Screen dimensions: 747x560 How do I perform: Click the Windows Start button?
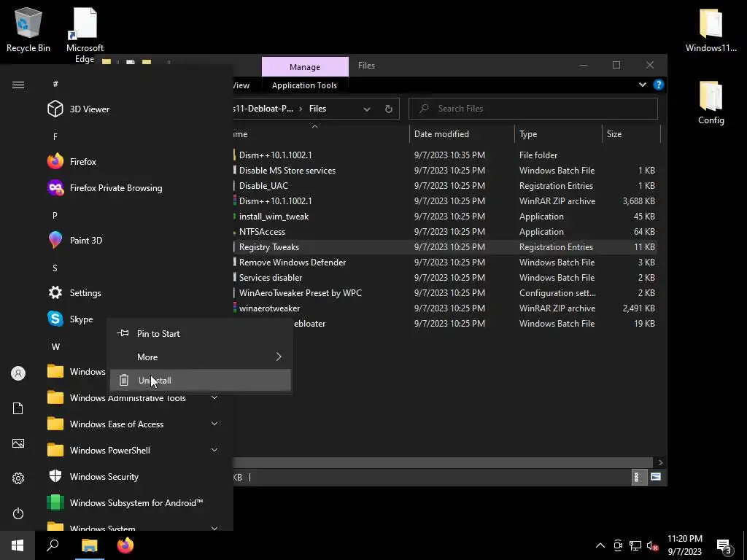(18, 545)
